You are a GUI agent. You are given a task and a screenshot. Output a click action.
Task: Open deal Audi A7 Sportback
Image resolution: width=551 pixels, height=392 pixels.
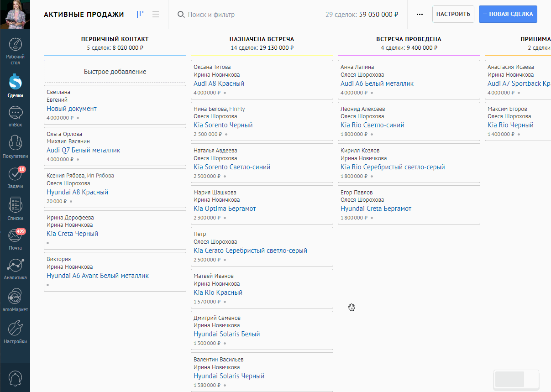pos(519,84)
